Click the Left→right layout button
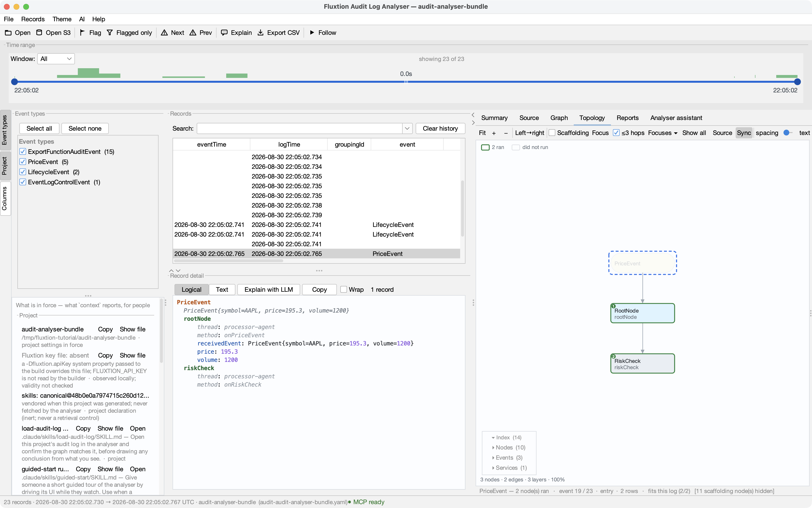This screenshot has width=812, height=508. 529,133
